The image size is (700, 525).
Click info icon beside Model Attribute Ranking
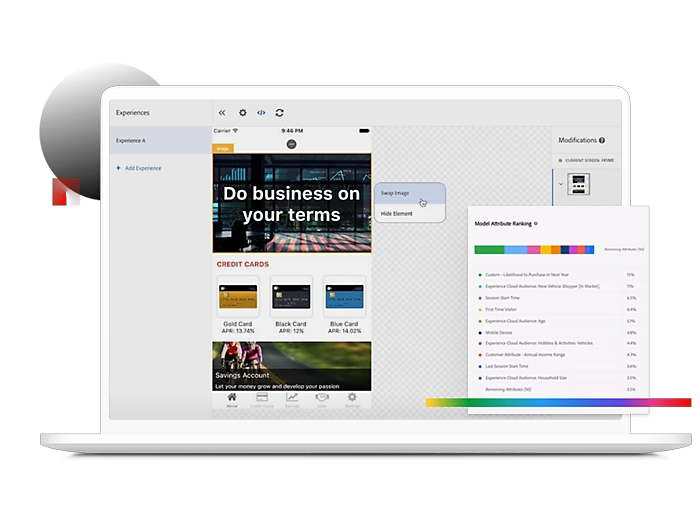point(536,224)
